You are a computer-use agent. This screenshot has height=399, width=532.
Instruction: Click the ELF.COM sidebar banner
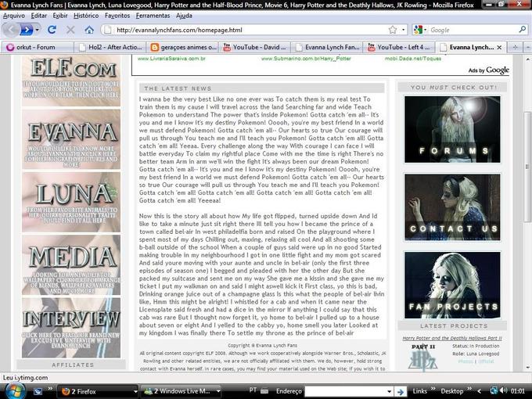click(x=71, y=81)
